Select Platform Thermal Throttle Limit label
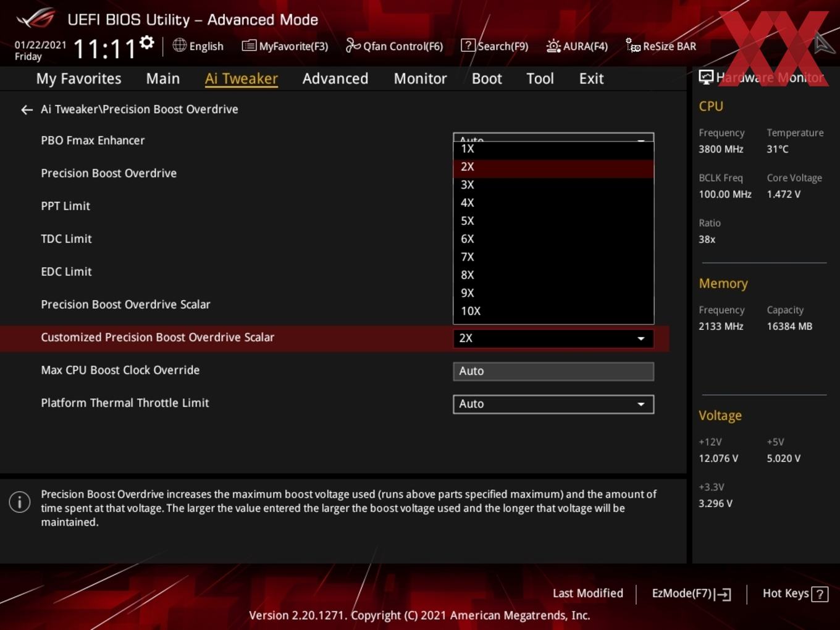Viewport: 840px width, 630px height. point(125,403)
